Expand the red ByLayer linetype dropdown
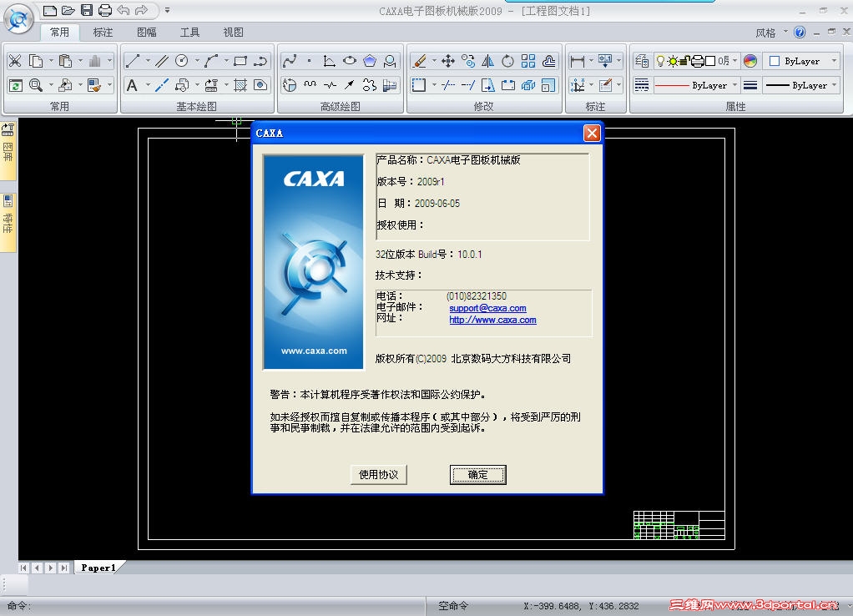853x616 pixels. click(734, 85)
